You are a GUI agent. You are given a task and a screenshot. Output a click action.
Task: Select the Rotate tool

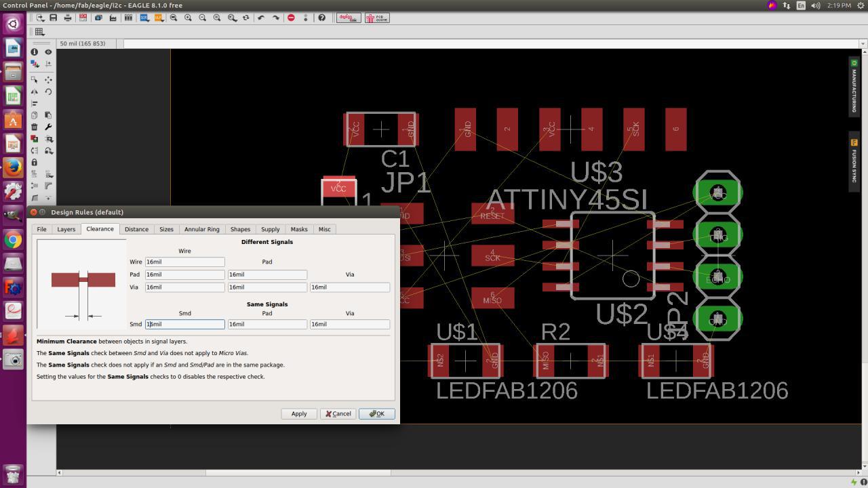48,91
